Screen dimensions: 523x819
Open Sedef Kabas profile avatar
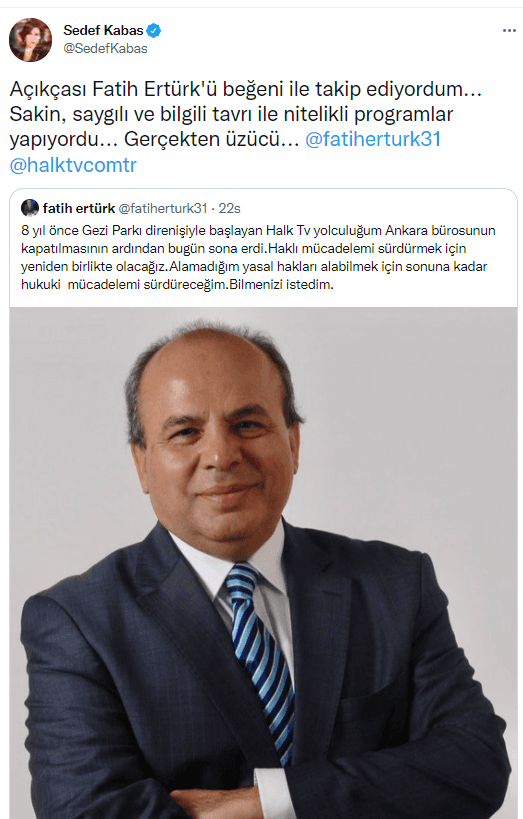coord(30,40)
